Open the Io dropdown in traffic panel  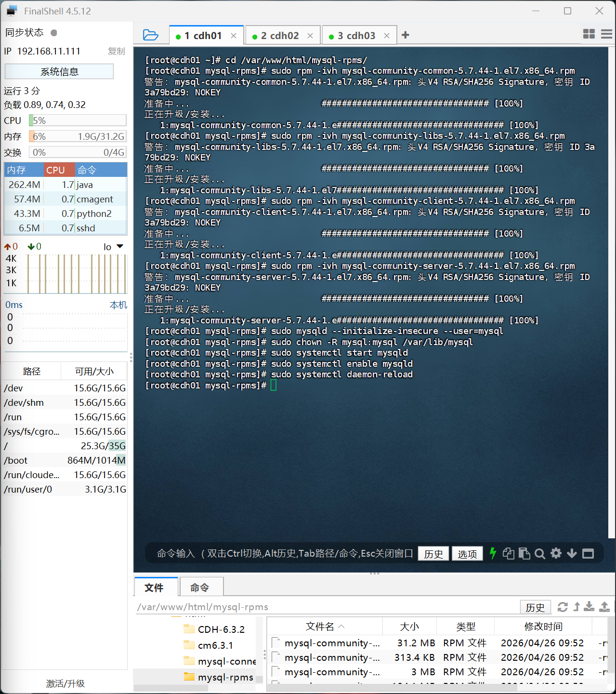point(113,246)
